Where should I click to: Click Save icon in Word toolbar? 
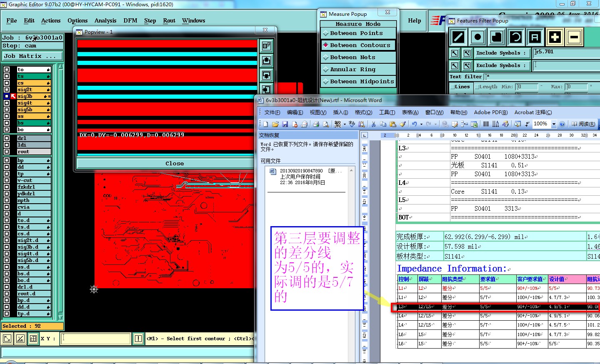(285, 124)
